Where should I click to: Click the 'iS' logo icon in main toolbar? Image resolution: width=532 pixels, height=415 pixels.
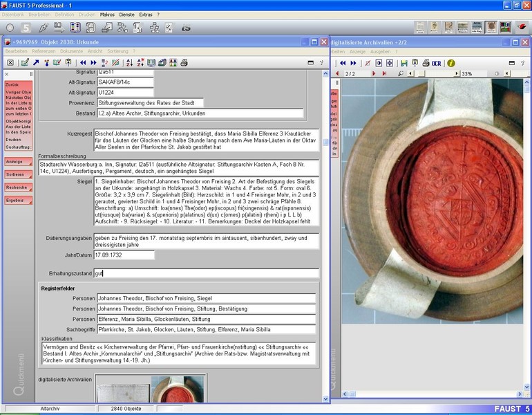click(x=186, y=28)
